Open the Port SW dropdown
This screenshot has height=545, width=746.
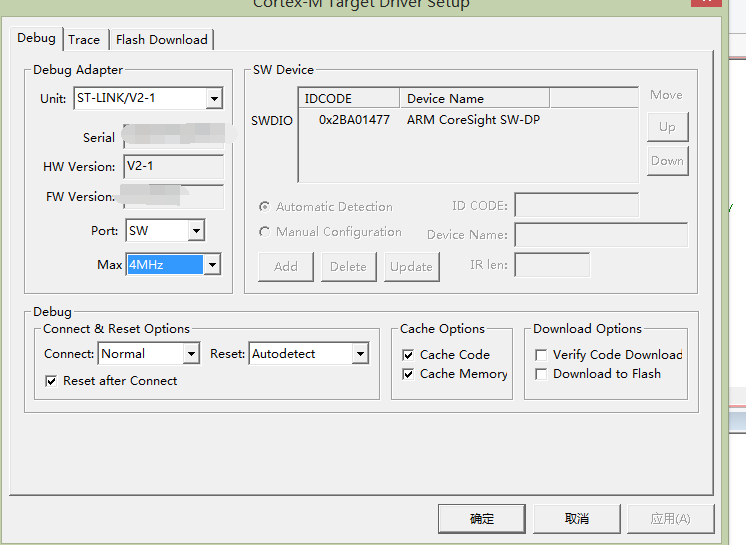pyautogui.click(x=195, y=231)
